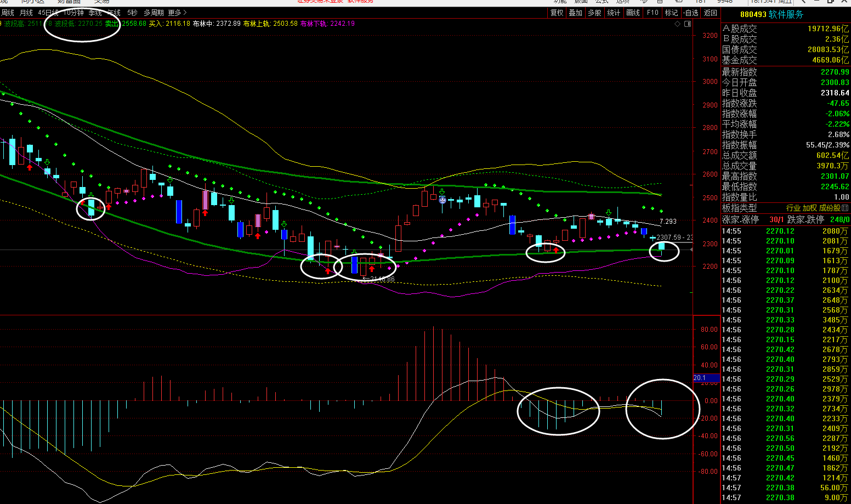Switch to 周线 weekly chart
This screenshot has width=851, height=504.
pyautogui.click(x=8, y=13)
